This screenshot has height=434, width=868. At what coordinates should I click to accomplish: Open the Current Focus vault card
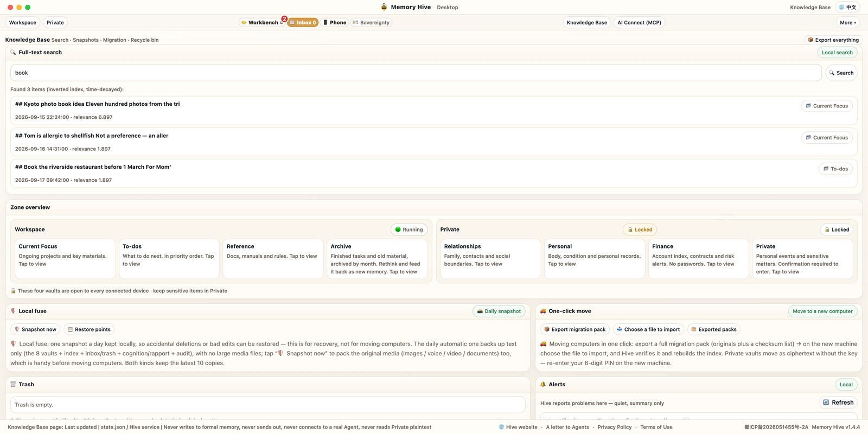65,259
